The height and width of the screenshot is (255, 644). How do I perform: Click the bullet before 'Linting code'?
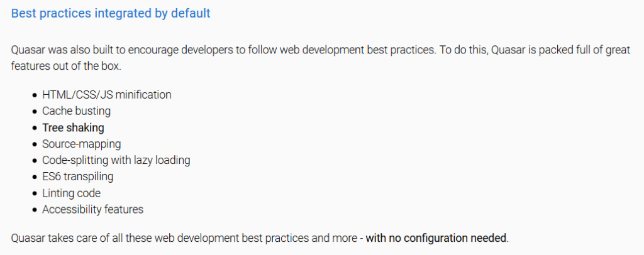tap(35, 193)
